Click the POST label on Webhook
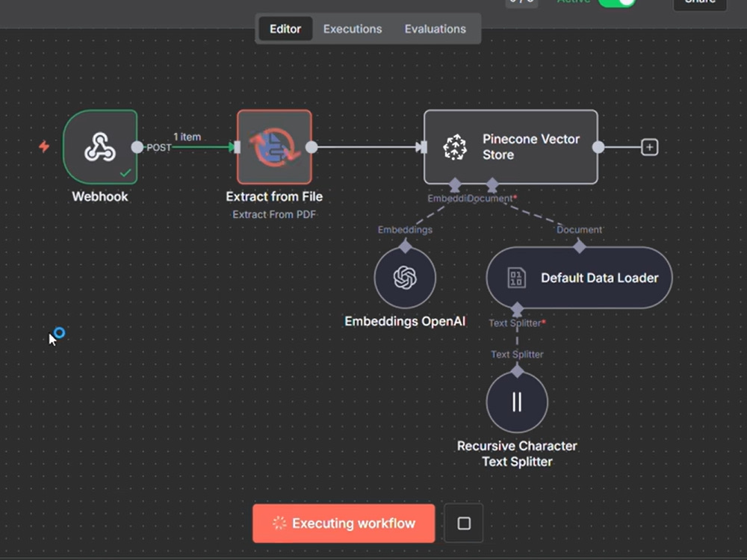This screenshot has width=747, height=560. pyautogui.click(x=158, y=148)
